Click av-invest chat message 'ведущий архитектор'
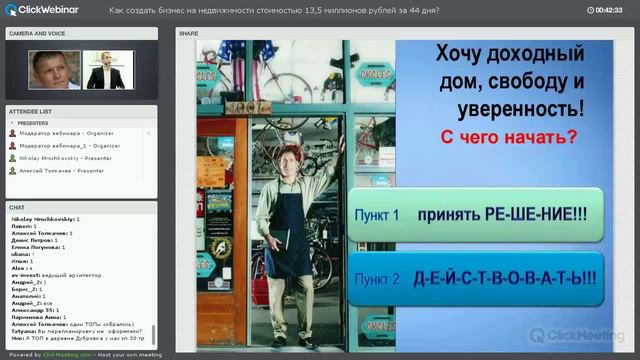Image resolution: width=640 pixels, height=360 pixels. pos(56,276)
